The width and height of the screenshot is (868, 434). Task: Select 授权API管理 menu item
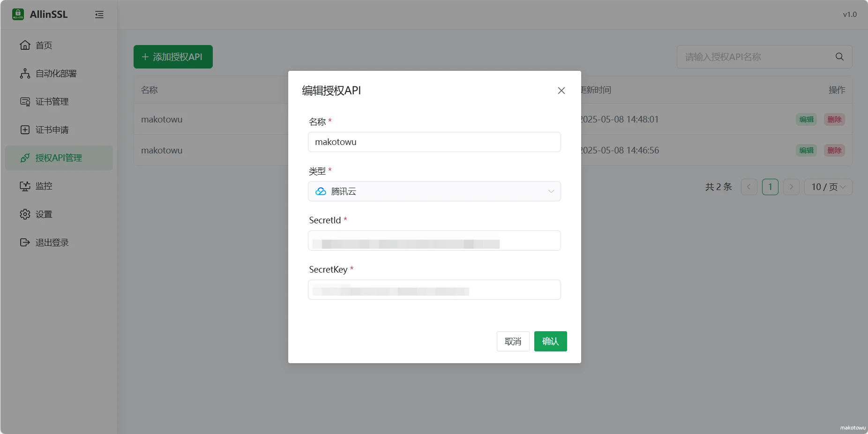point(59,158)
